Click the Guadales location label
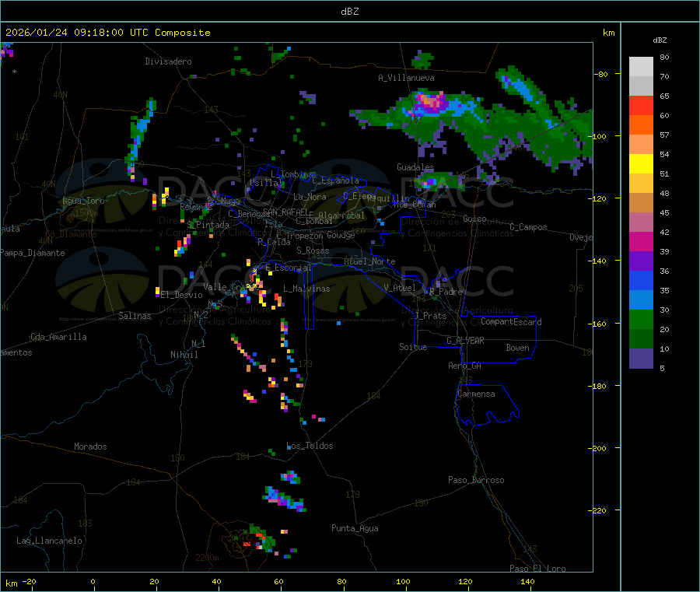 point(415,167)
